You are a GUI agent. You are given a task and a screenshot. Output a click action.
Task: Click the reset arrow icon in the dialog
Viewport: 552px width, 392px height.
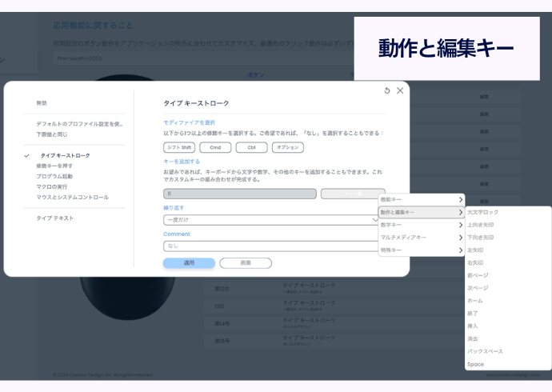(387, 91)
